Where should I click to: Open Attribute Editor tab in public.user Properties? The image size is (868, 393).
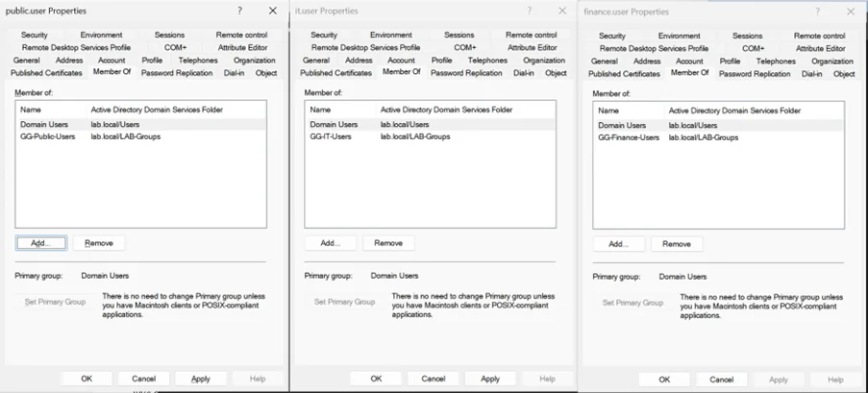(x=242, y=48)
